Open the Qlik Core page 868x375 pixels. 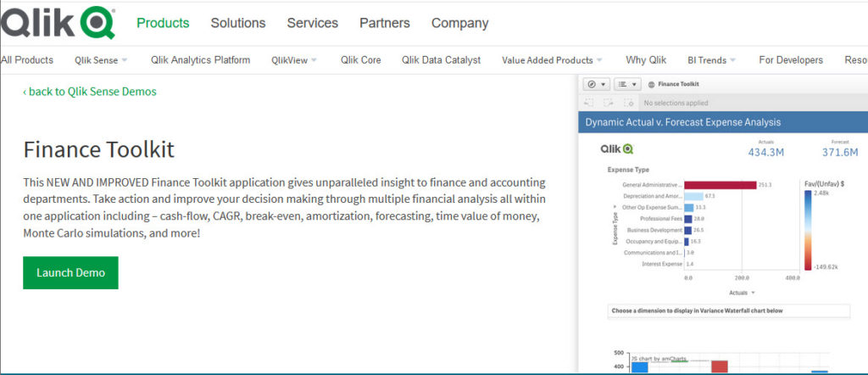(360, 60)
